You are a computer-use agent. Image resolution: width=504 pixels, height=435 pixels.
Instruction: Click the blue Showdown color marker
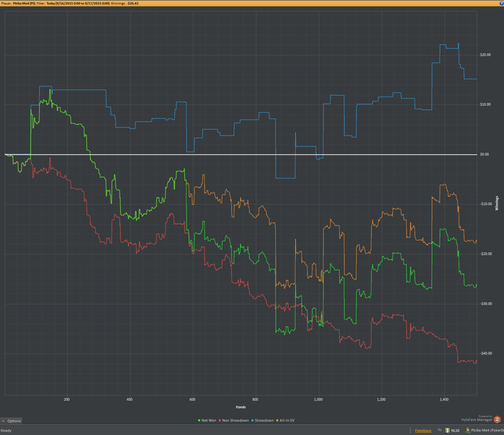[253, 421]
